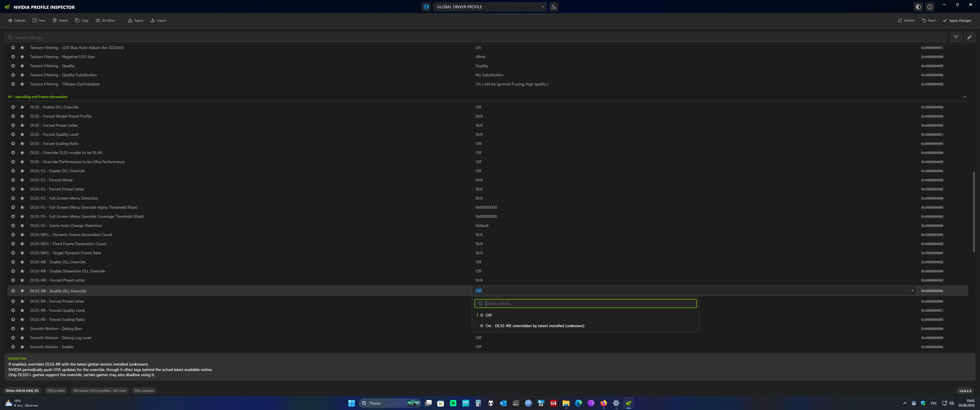Export the current profile
Image resolution: width=980 pixels, height=410 pixels.
click(135, 20)
